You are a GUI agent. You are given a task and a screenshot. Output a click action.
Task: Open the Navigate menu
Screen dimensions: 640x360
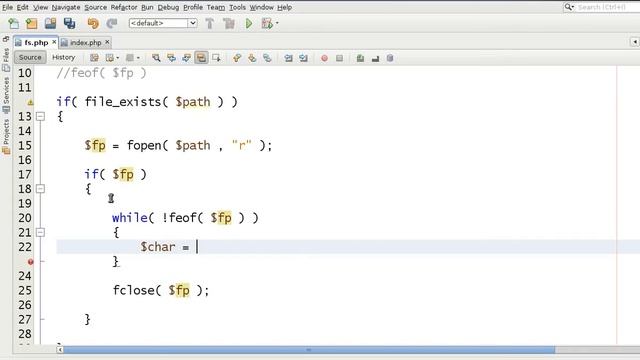pyautogui.click(x=66, y=7)
